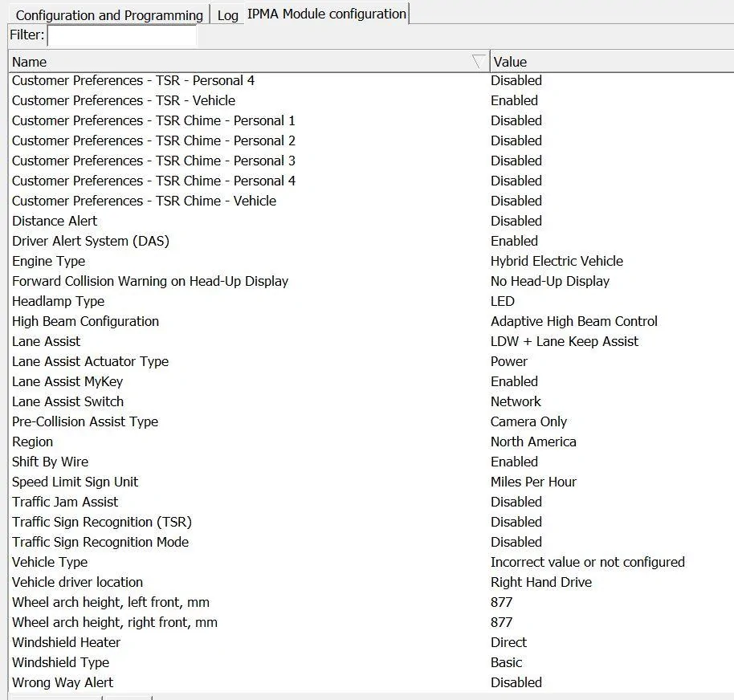Image resolution: width=734 pixels, height=700 pixels.
Task: Select the Shift By Wire Enabled value
Action: point(514,462)
